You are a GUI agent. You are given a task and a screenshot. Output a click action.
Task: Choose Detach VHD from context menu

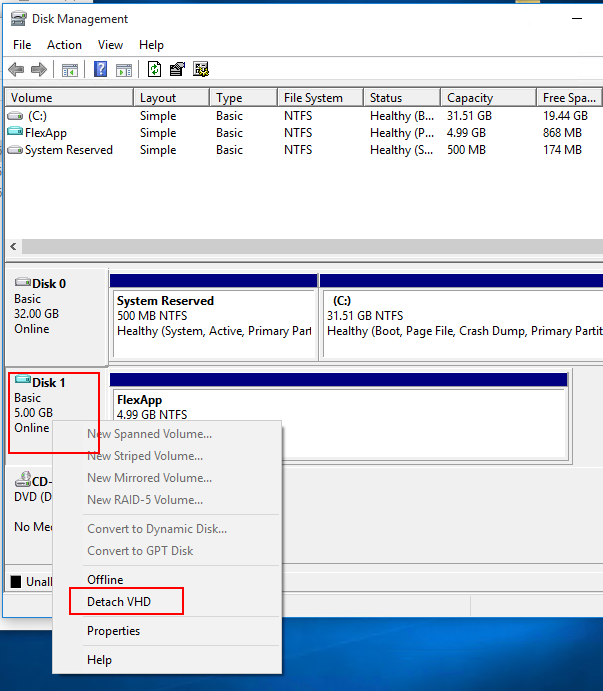120,602
